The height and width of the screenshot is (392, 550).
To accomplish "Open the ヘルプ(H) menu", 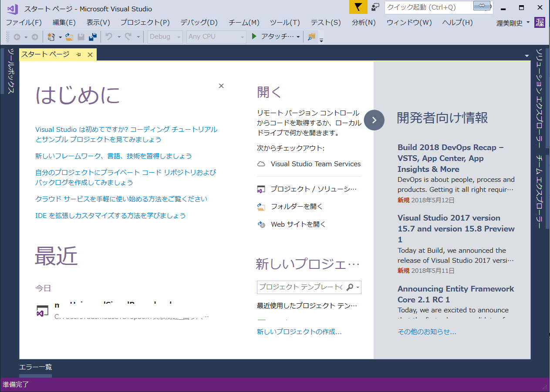I will point(457,23).
